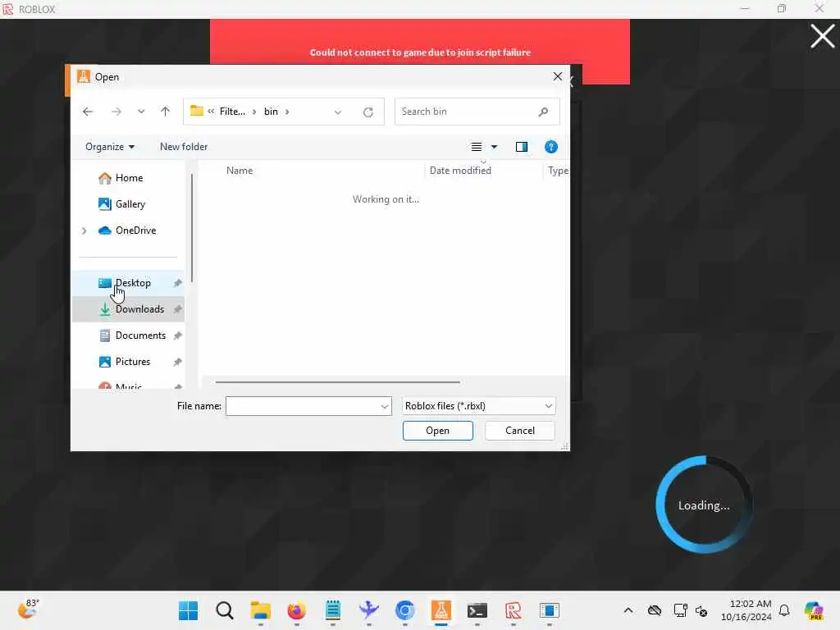Click the pin icon beside Pictures
Screen dimensions: 840x630
point(177,362)
